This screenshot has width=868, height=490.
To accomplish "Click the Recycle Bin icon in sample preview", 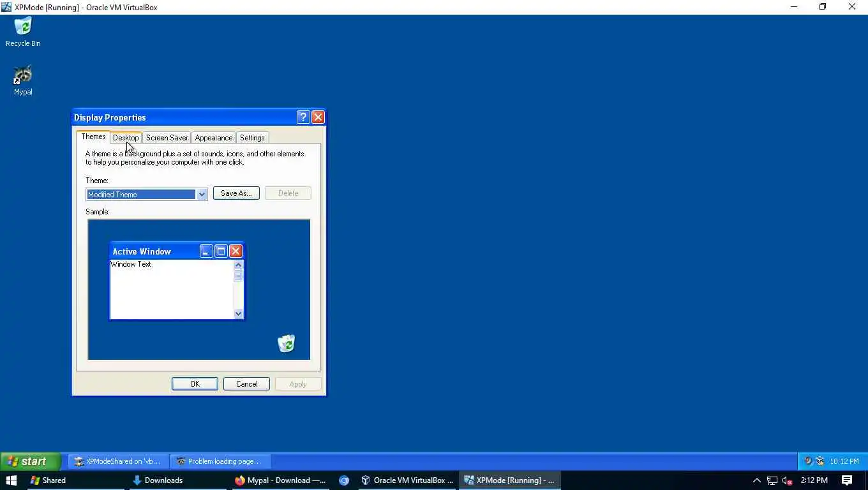I will click(x=287, y=343).
